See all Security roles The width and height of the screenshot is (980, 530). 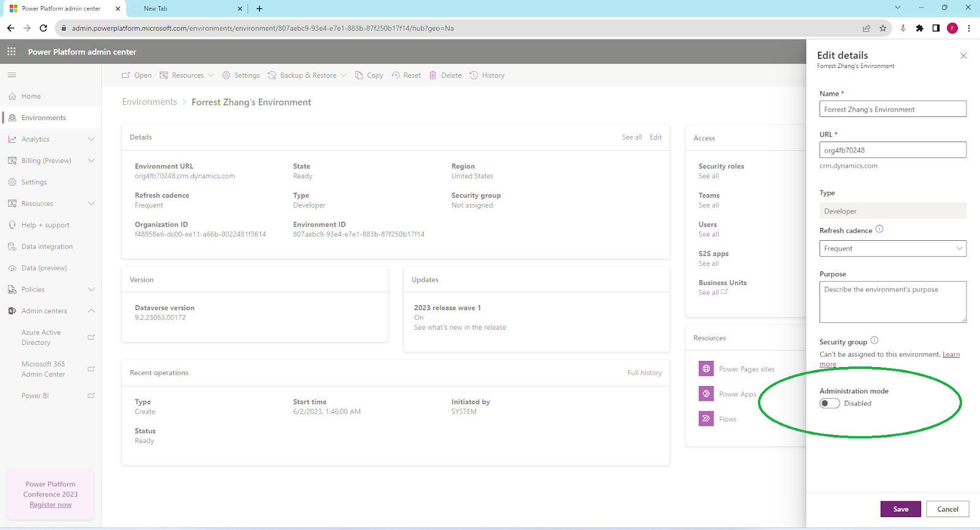tap(709, 176)
